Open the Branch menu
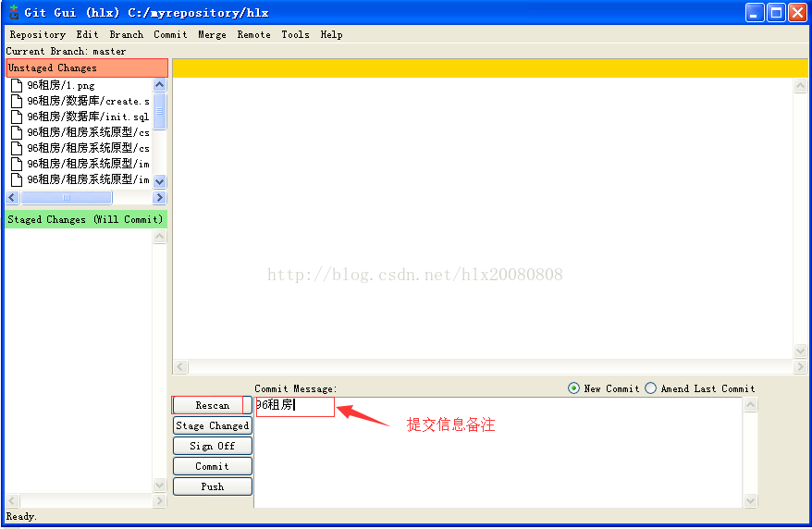The image size is (812, 529). tap(127, 34)
